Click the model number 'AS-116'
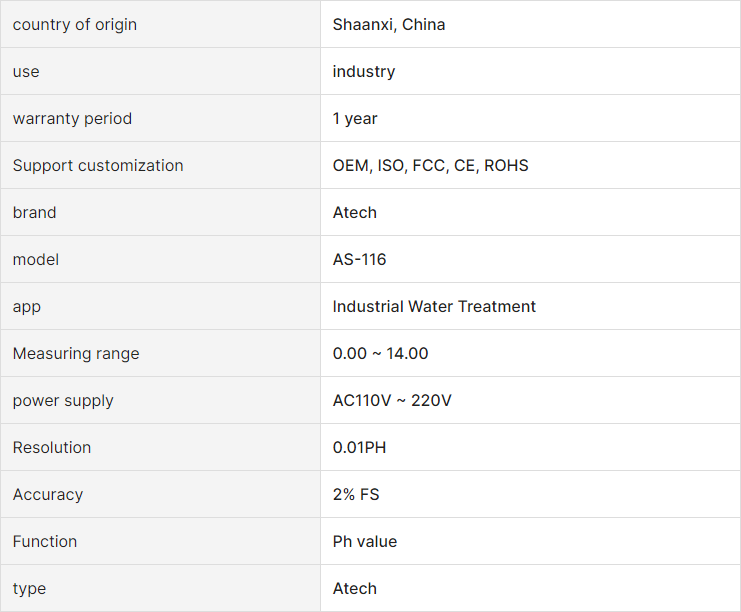 (x=360, y=259)
